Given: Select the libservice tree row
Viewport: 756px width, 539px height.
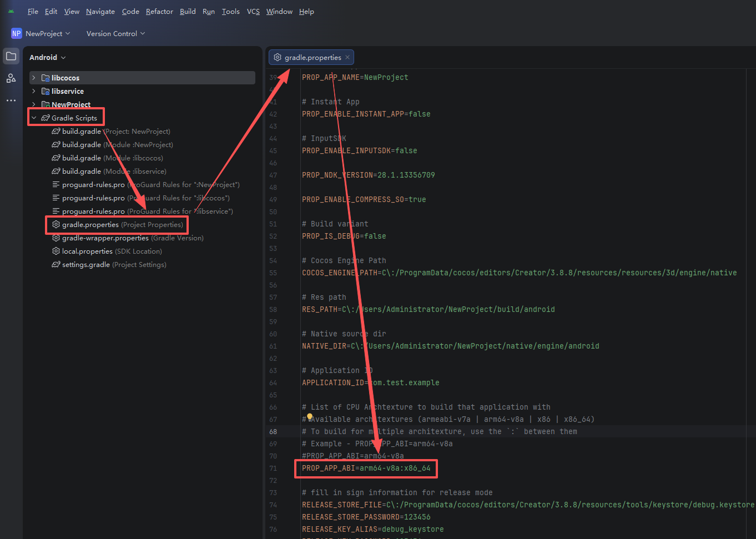Looking at the screenshot, I should pos(142,91).
